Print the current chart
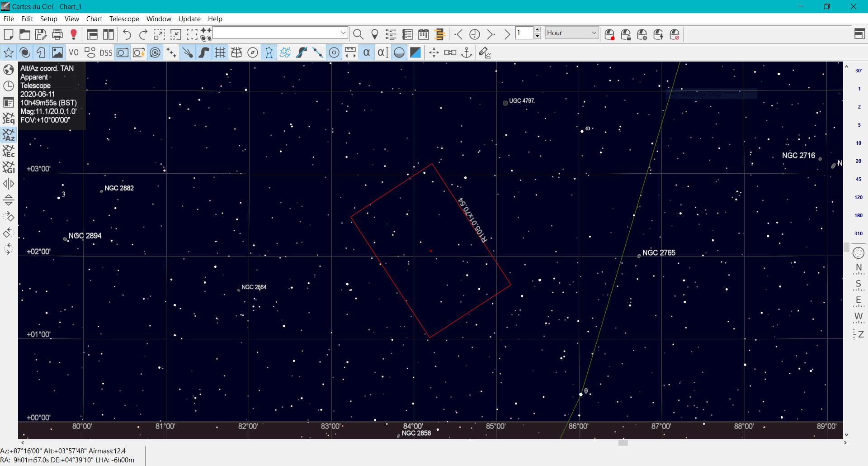This screenshot has height=466, width=868. 57,34
